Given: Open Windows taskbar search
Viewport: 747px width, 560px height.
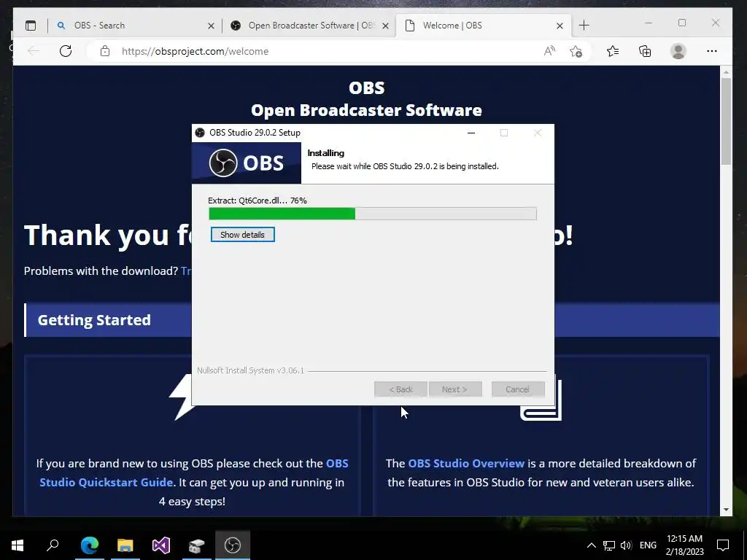Looking at the screenshot, I should (x=53, y=545).
